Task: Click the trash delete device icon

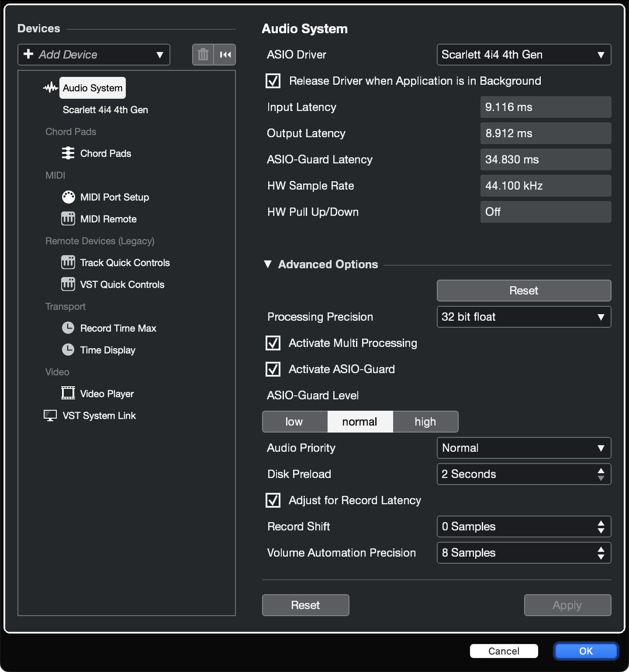Action: click(x=203, y=55)
